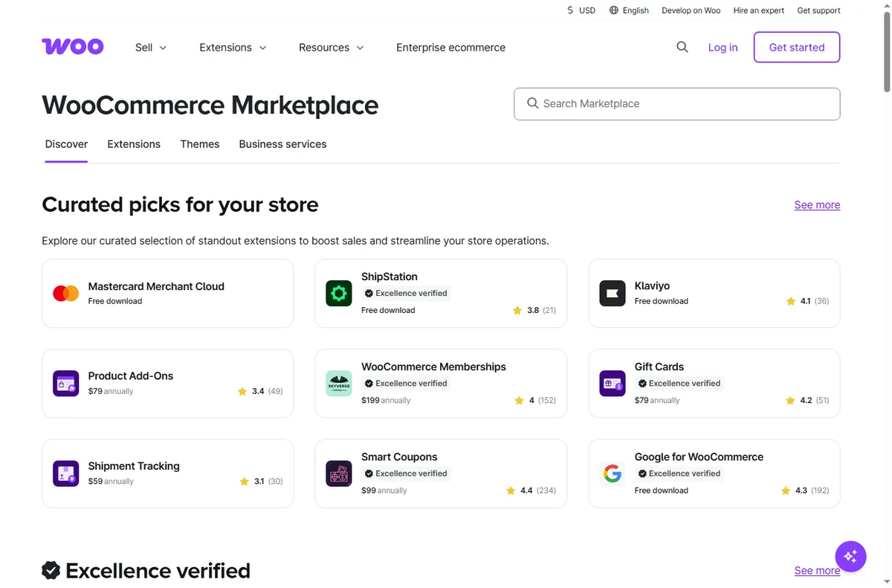Viewport: 892px width, 588px height.
Task: Click the Smart Coupons star icon
Action: pyautogui.click(x=511, y=491)
